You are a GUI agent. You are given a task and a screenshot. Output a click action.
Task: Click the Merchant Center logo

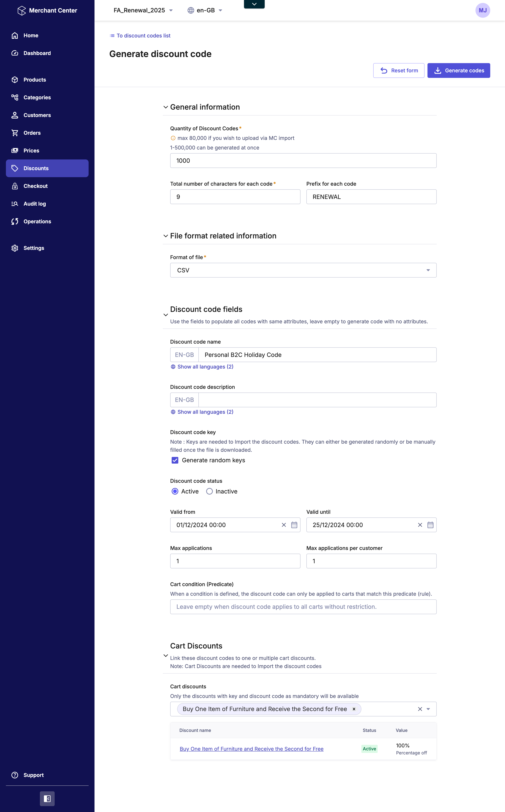coord(47,10)
